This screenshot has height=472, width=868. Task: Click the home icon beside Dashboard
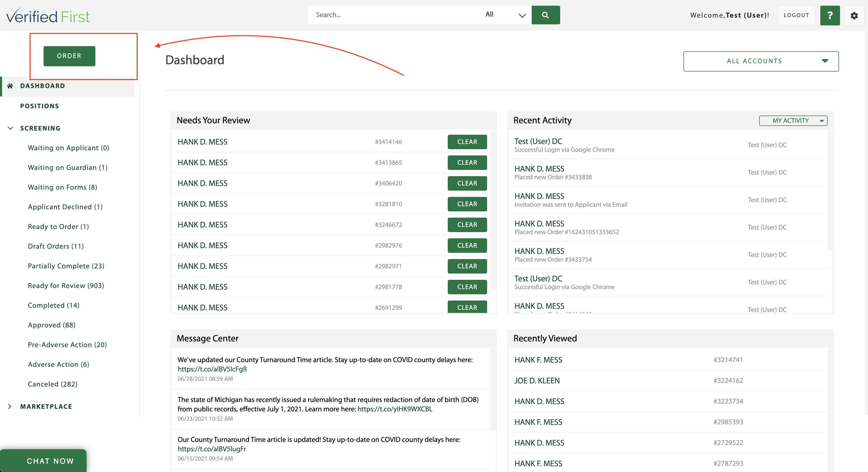(10, 85)
